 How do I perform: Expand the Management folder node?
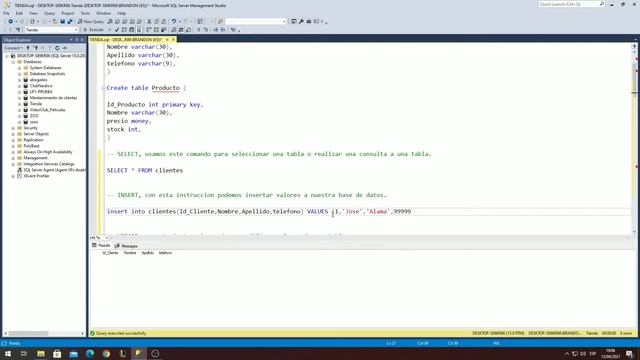(13, 158)
